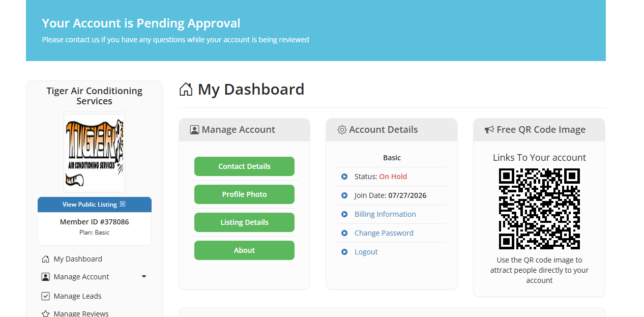644x317 pixels.
Task: Click the Profile Photo button
Action: tap(244, 194)
